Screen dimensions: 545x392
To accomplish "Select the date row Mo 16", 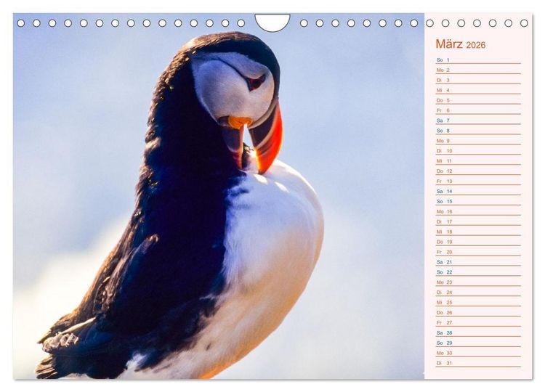I will click(478, 211).
